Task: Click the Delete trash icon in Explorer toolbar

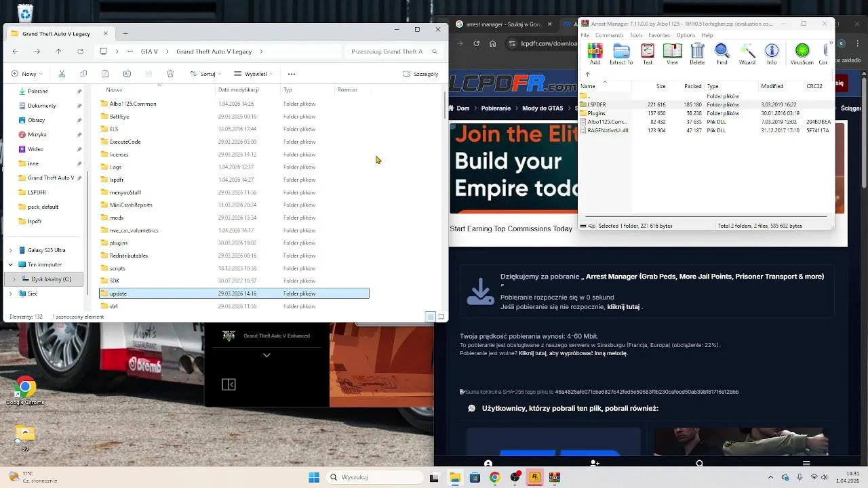Action: click(x=170, y=74)
